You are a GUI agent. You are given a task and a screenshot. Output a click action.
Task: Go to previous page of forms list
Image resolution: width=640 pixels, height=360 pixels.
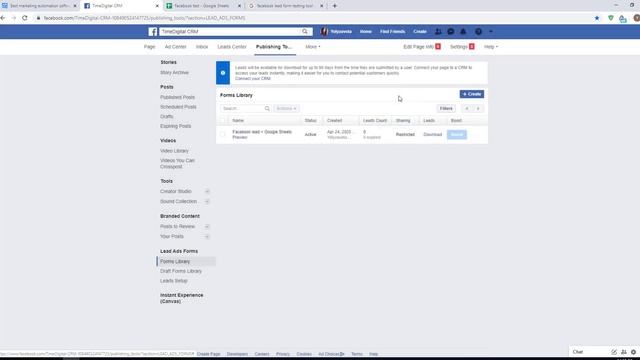(467, 109)
